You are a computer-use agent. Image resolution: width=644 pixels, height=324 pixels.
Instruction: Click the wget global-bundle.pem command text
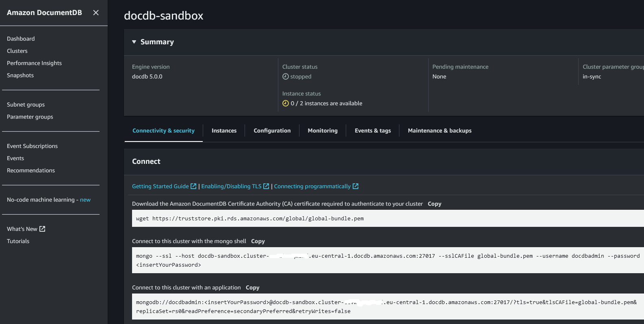[x=250, y=218]
